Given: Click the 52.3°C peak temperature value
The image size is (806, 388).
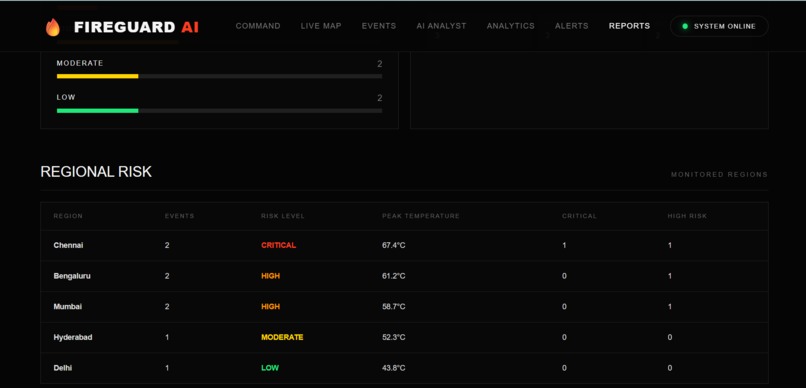Looking at the screenshot, I should (x=394, y=337).
